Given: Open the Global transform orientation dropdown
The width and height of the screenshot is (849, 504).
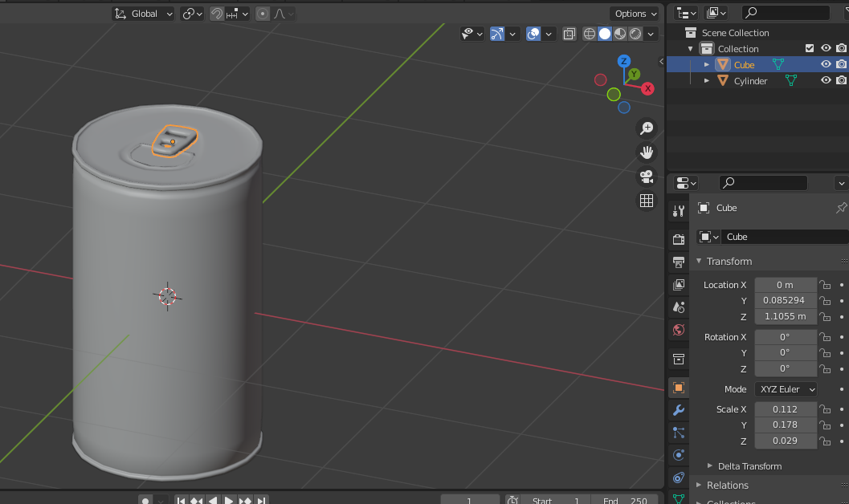Looking at the screenshot, I should click(x=144, y=14).
